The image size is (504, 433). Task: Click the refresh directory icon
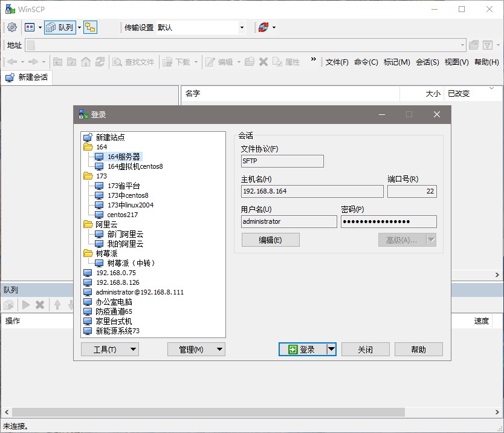coord(100,62)
